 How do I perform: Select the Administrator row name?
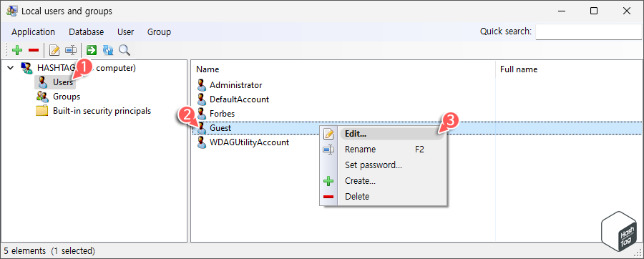pyautogui.click(x=235, y=85)
